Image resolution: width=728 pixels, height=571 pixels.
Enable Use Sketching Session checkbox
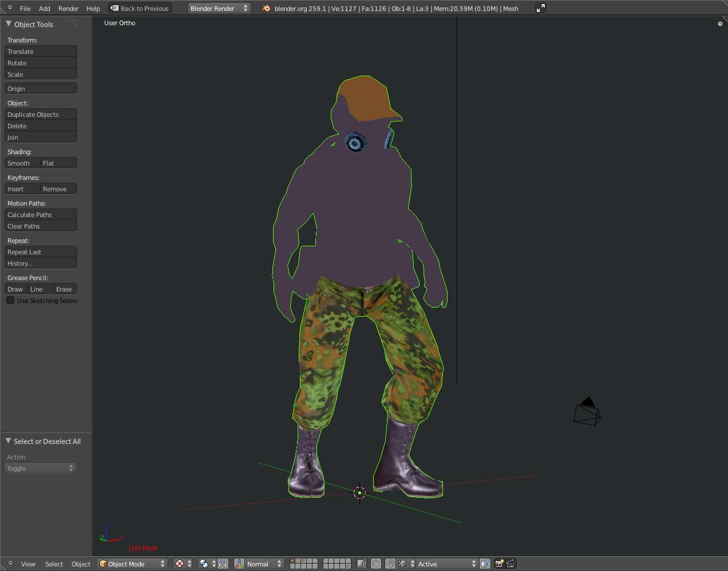click(10, 300)
